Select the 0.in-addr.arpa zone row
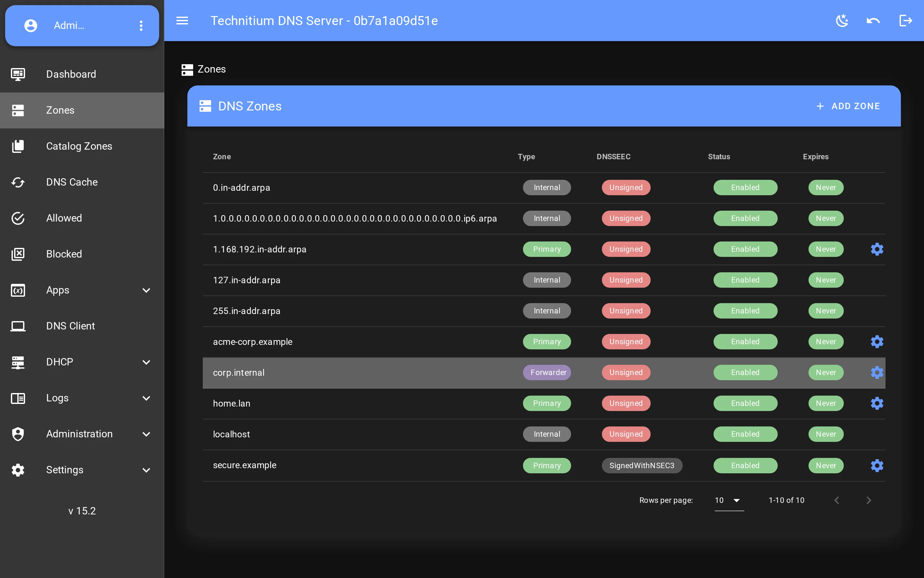The image size is (924, 578). click(544, 188)
